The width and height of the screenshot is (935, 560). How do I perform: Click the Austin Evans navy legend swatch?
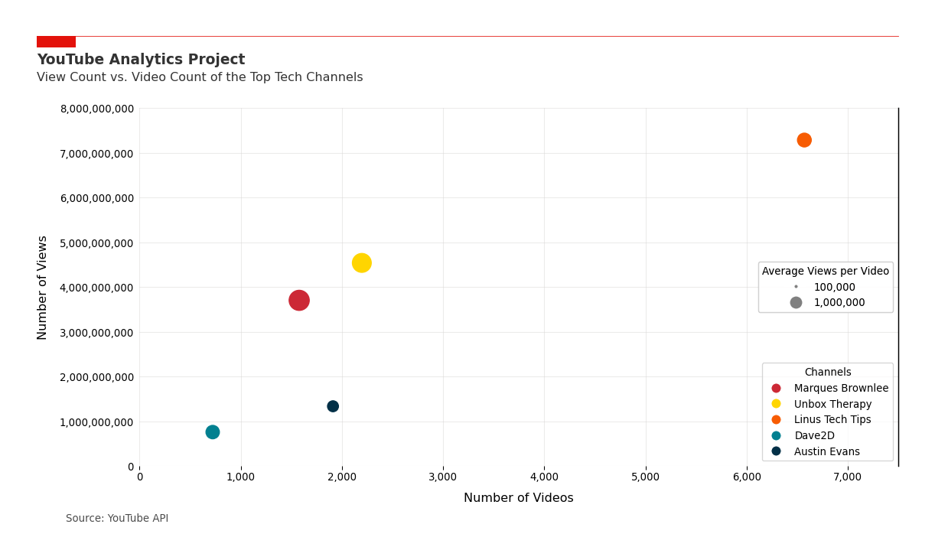point(776,451)
